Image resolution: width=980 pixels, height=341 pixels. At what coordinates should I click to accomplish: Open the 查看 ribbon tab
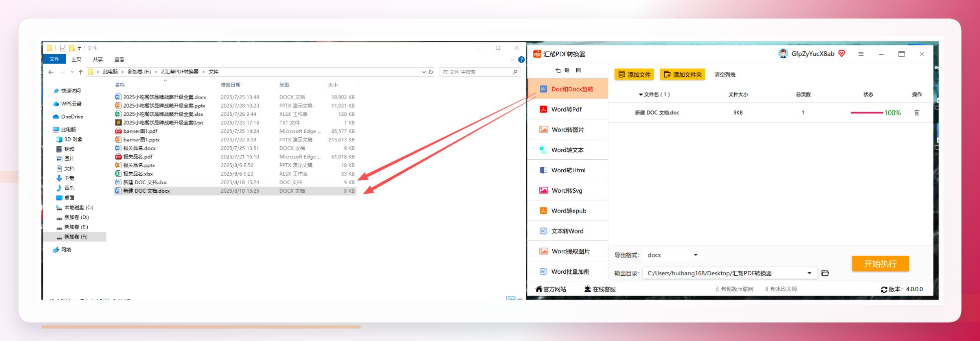[119, 59]
